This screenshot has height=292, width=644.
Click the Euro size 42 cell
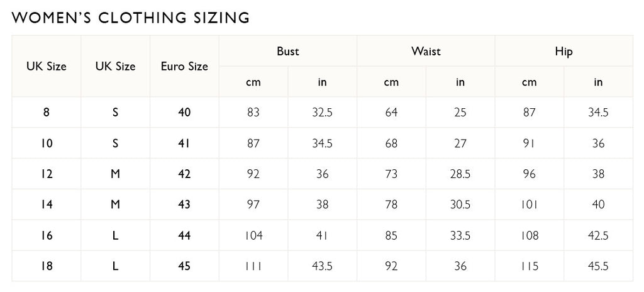click(x=184, y=174)
